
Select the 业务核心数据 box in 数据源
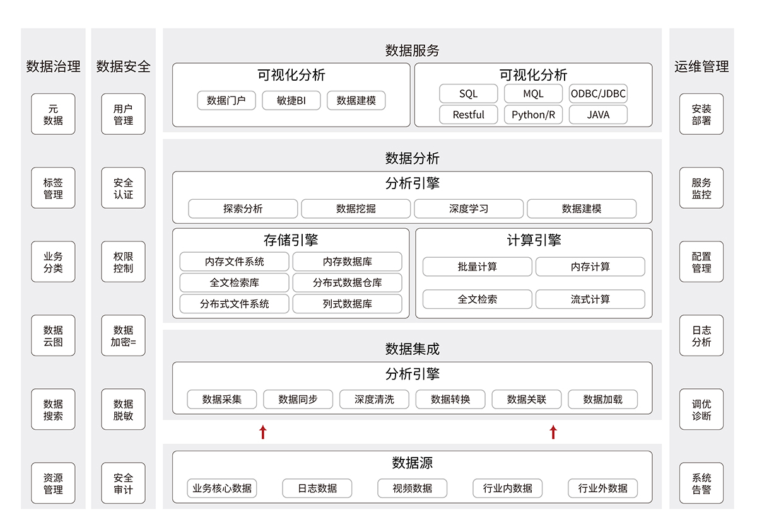pyautogui.click(x=222, y=488)
